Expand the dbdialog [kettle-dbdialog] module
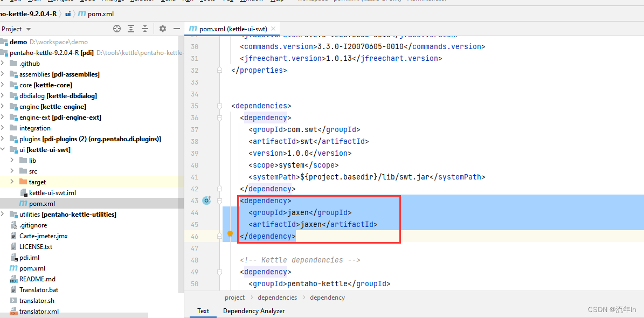The height and width of the screenshot is (318, 644). click(x=3, y=96)
